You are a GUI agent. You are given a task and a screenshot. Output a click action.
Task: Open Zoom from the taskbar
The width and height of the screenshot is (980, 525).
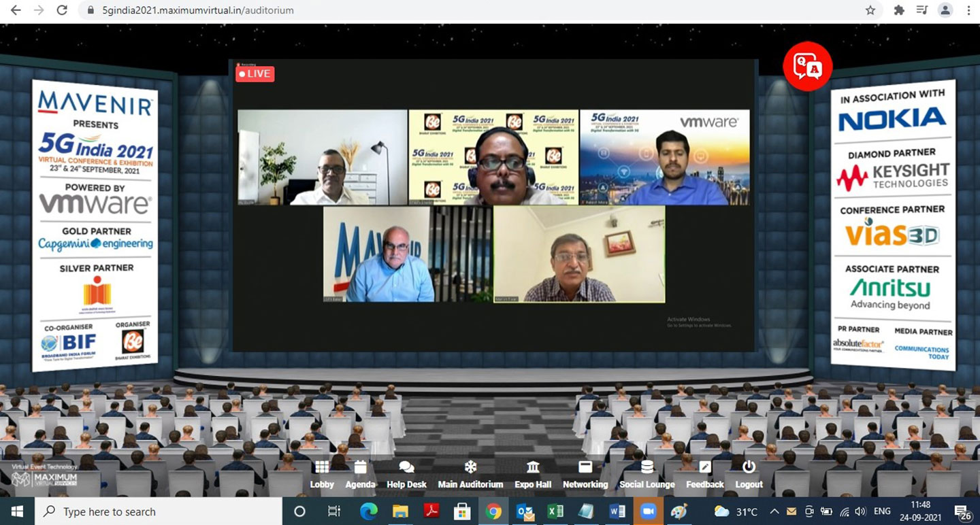point(648,511)
